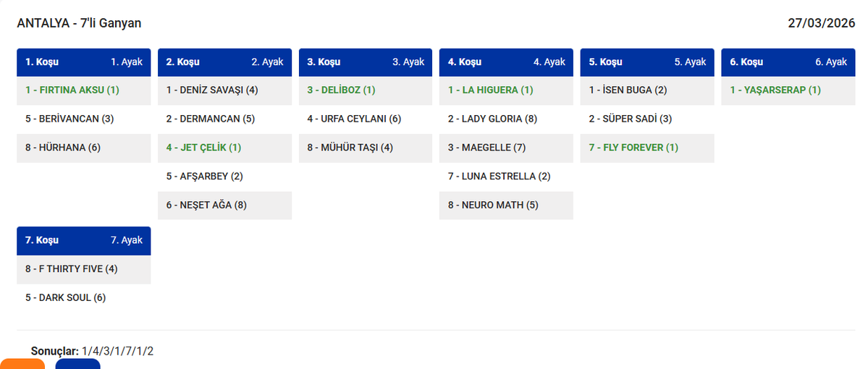Select the row '5 - BERİVANCAN (3)'
Image resolution: width=868 pixels, height=369 pixels.
83,119
